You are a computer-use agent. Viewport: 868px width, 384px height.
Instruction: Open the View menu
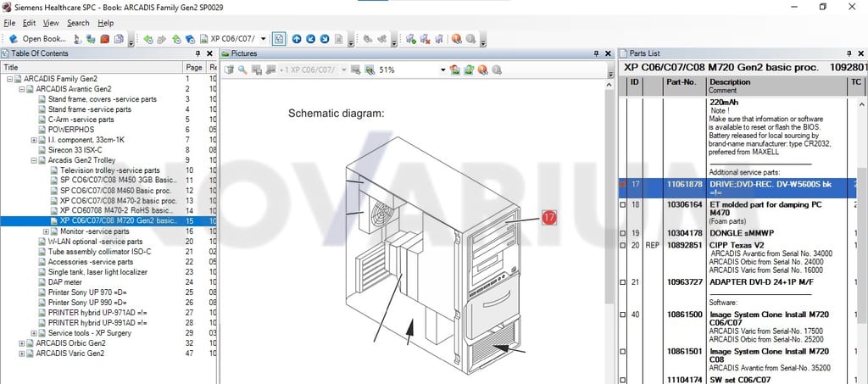click(x=51, y=23)
